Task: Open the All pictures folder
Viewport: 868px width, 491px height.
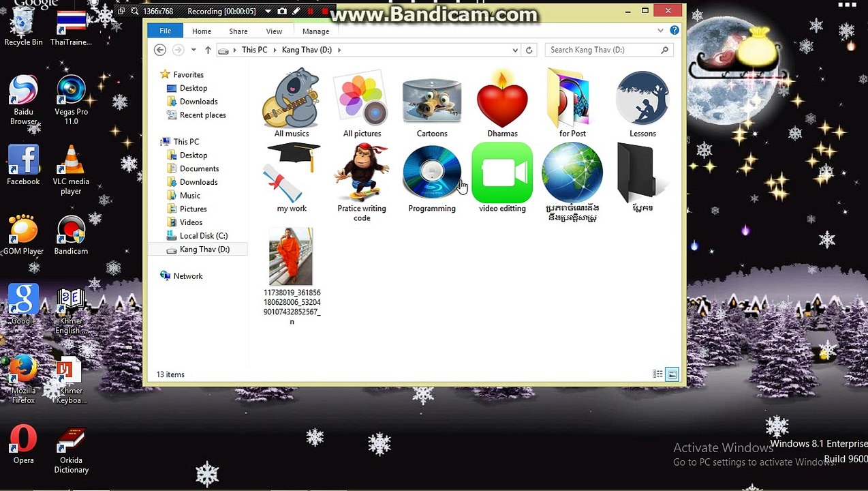Action: (362, 102)
